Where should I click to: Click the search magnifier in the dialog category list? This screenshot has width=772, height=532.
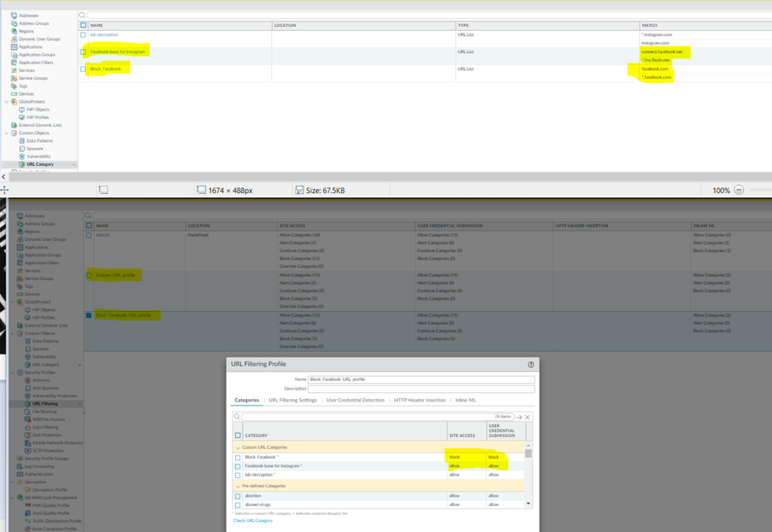[x=237, y=417]
